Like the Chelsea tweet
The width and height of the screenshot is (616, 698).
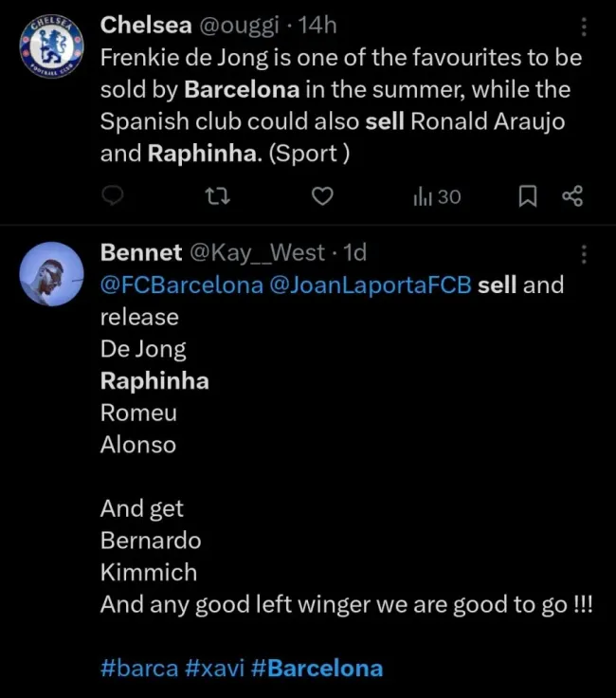click(323, 196)
